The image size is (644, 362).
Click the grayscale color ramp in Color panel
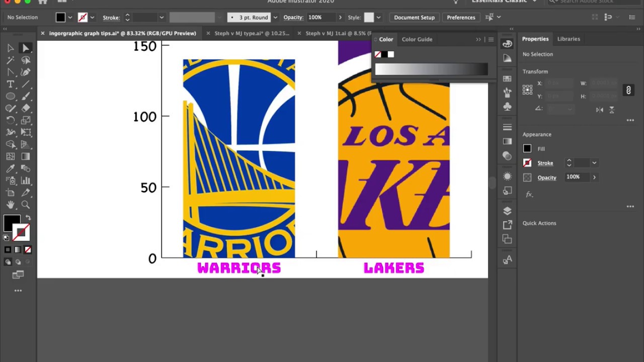tap(431, 69)
